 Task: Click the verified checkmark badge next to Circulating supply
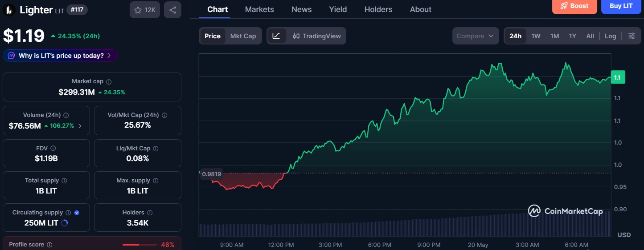[77, 213]
